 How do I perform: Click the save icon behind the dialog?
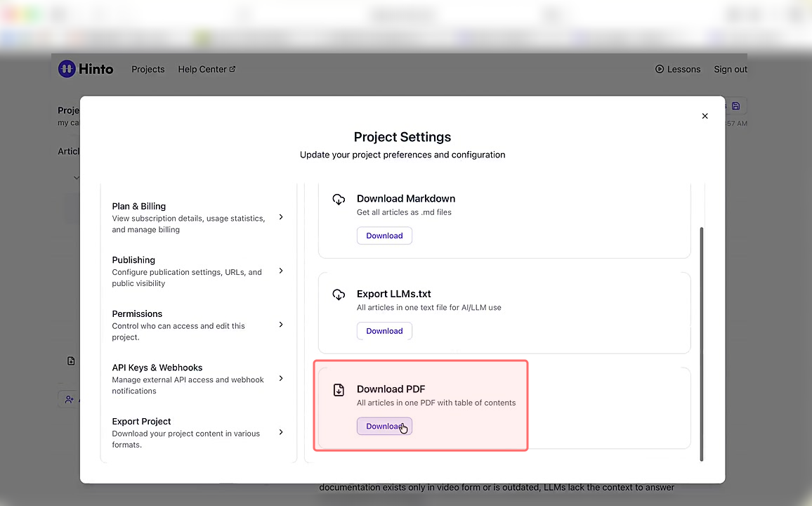[735, 106]
